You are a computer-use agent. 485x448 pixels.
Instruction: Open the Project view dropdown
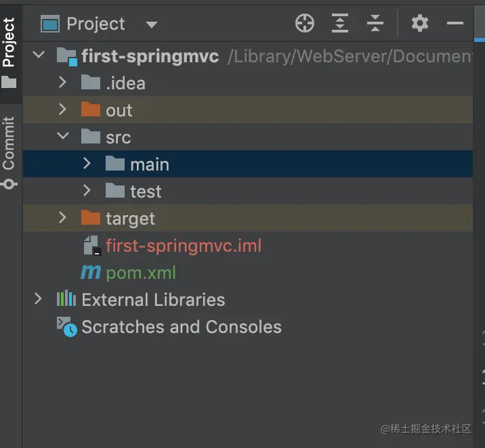tap(152, 25)
